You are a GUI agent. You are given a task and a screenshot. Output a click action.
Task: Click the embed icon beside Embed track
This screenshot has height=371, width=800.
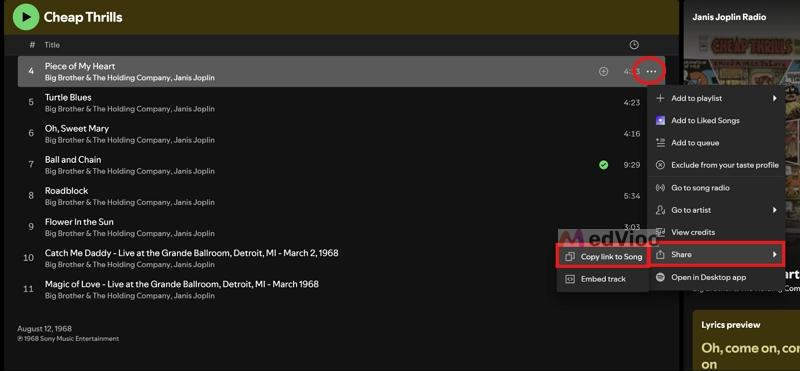pos(570,279)
